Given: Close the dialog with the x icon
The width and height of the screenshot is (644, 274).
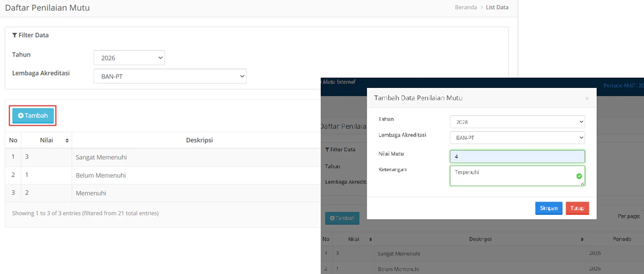Looking at the screenshot, I should 587,98.
